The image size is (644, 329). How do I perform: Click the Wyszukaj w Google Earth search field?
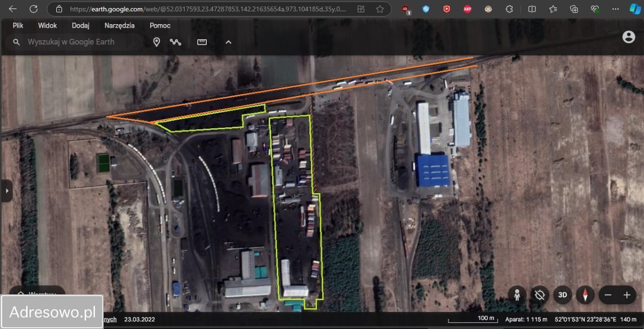(x=80, y=42)
